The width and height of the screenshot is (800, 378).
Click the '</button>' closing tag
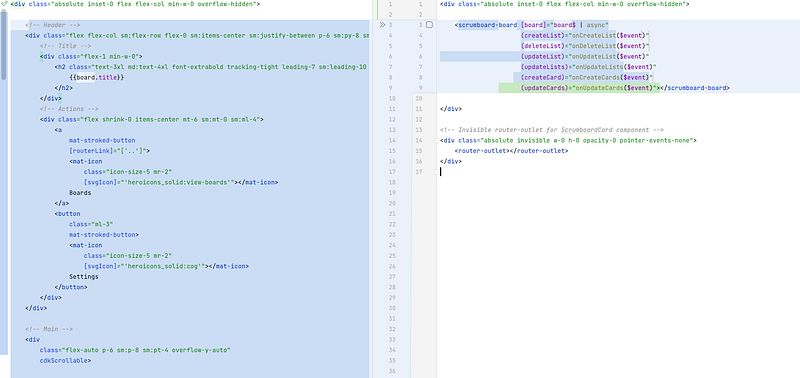point(71,287)
